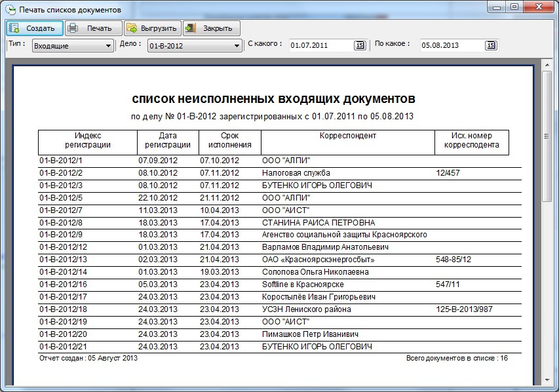Click correspondent СТАНИНА РАИСА ПЕТРОВНА
559x392 pixels.
pos(318,223)
